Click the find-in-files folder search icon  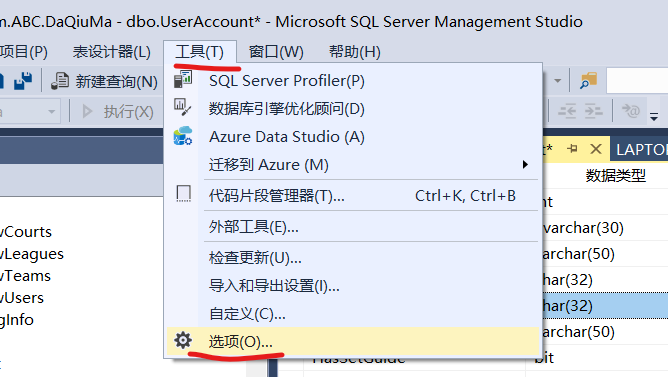click(x=589, y=81)
